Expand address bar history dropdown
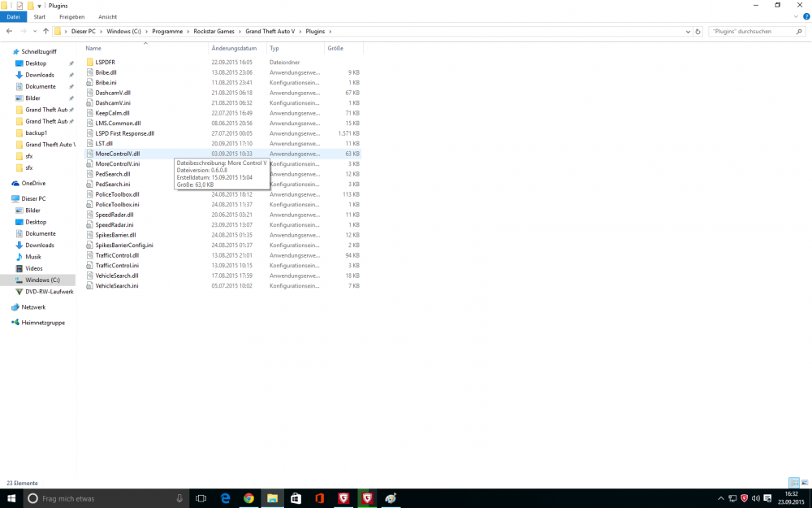Screen dimensions: 812x508 coord(688,32)
